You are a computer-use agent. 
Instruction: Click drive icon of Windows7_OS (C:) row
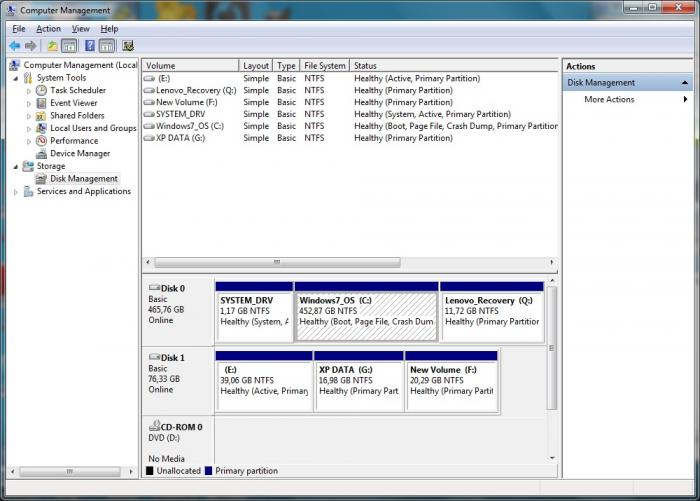pos(149,126)
